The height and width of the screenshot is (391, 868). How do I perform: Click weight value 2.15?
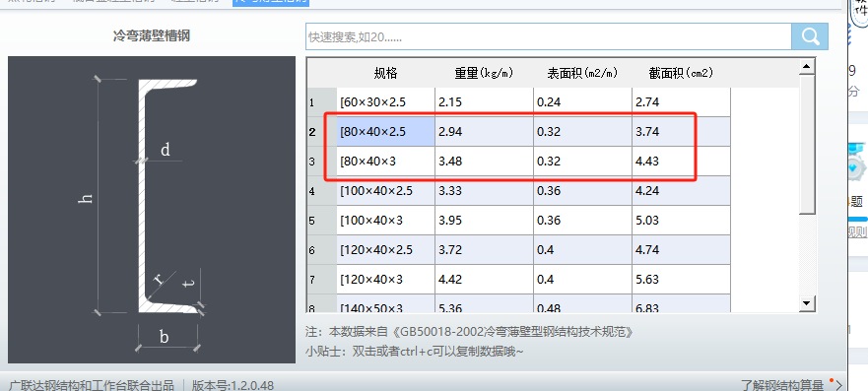(485, 102)
